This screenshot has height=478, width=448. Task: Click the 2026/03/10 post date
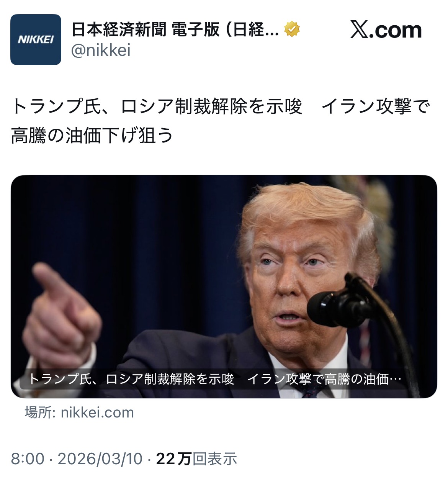pyautogui.click(x=100, y=458)
